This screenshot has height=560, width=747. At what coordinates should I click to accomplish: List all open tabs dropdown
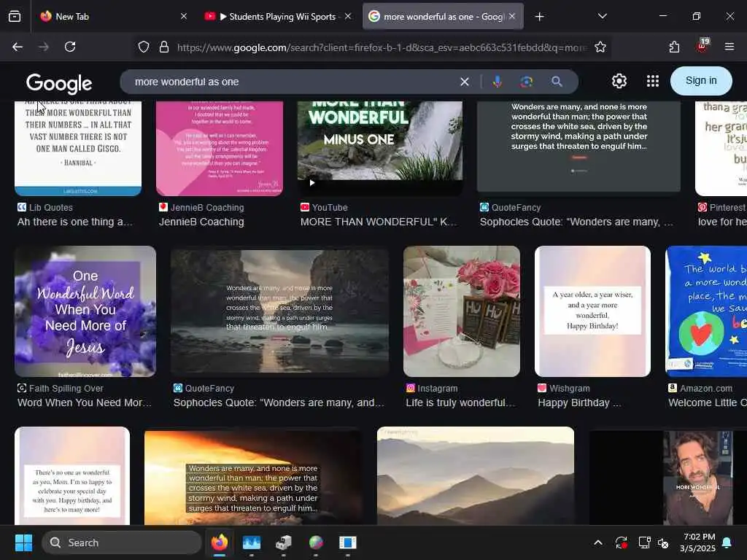[602, 16]
